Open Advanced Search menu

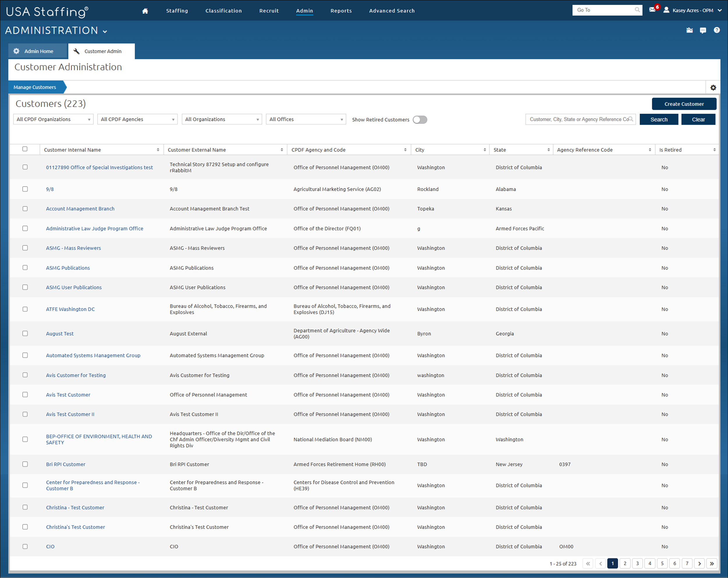[x=392, y=11]
